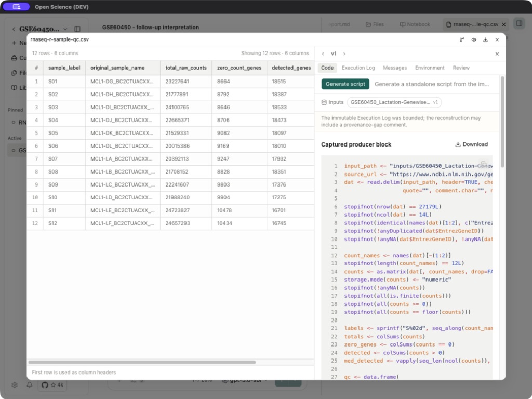The image size is (532, 399).
Task: Go to previous version with left chevron
Action: coord(323,54)
